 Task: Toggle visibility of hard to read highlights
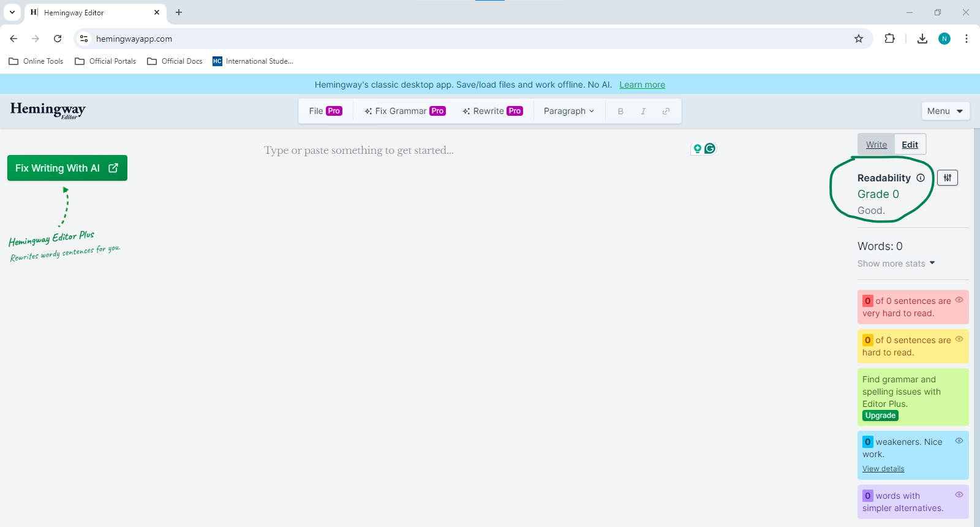(x=959, y=339)
